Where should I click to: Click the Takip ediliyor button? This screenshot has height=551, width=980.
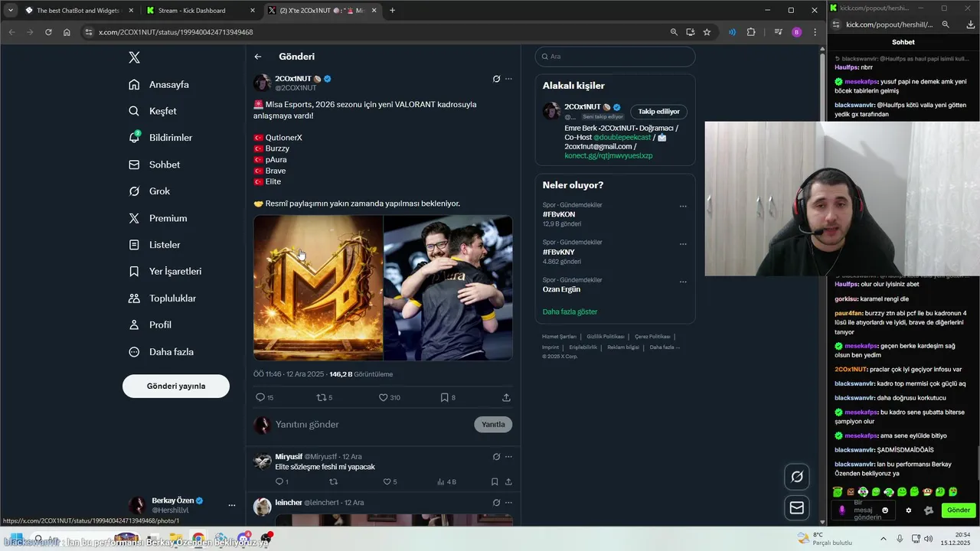tap(658, 112)
